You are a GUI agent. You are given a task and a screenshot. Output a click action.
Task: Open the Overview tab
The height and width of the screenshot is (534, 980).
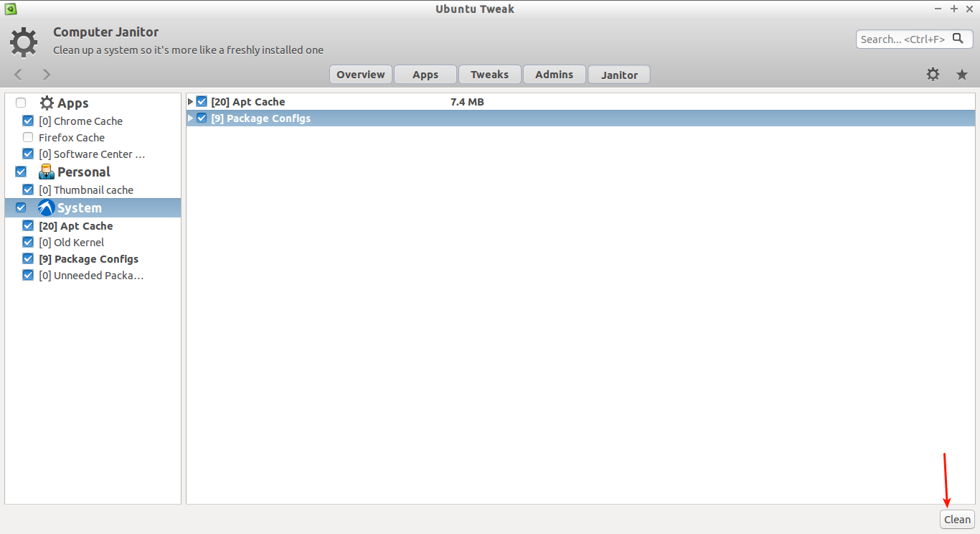[361, 75]
